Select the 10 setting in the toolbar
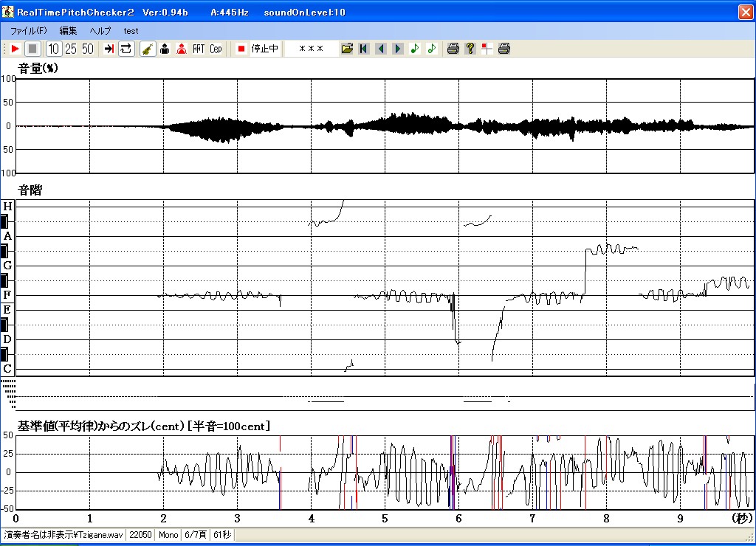 [53, 49]
